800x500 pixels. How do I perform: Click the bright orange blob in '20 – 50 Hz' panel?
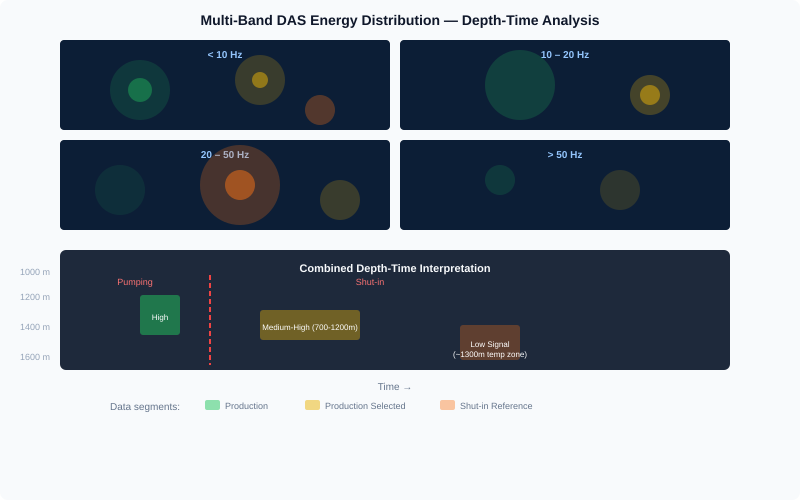240,185
